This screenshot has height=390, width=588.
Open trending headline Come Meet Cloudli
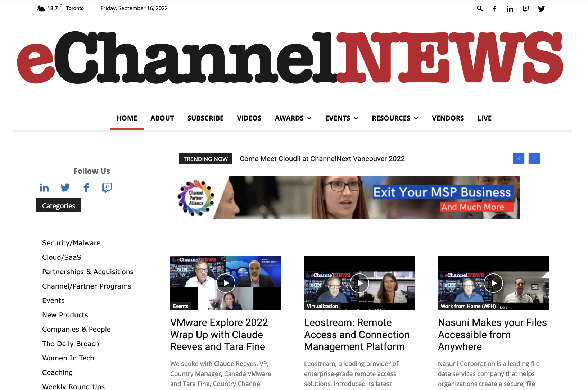(322, 159)
